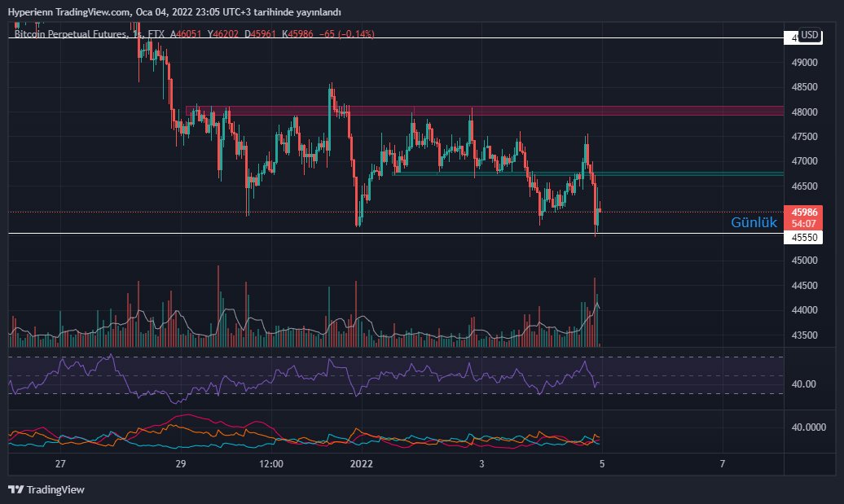
Task: Select the 2022 label on the time axis
Action: click(360, 464)
